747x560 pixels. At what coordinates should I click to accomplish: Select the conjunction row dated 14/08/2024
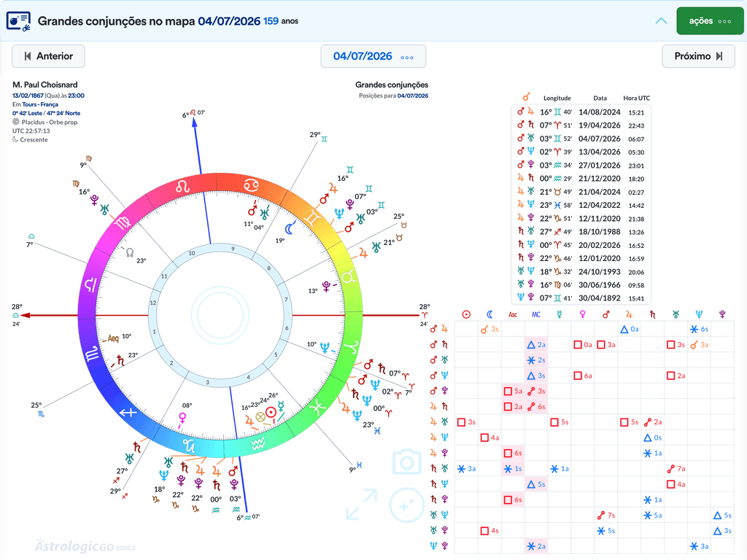click(581, 112)
